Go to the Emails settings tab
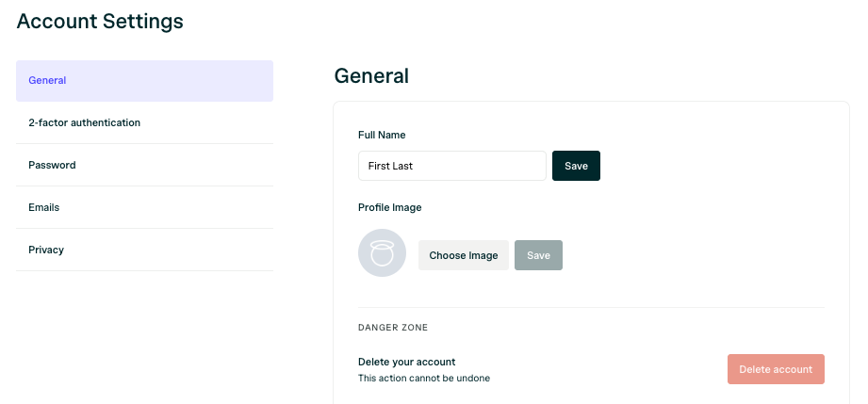The height and width of the screenshot is (404, 868). pos(144,207)
